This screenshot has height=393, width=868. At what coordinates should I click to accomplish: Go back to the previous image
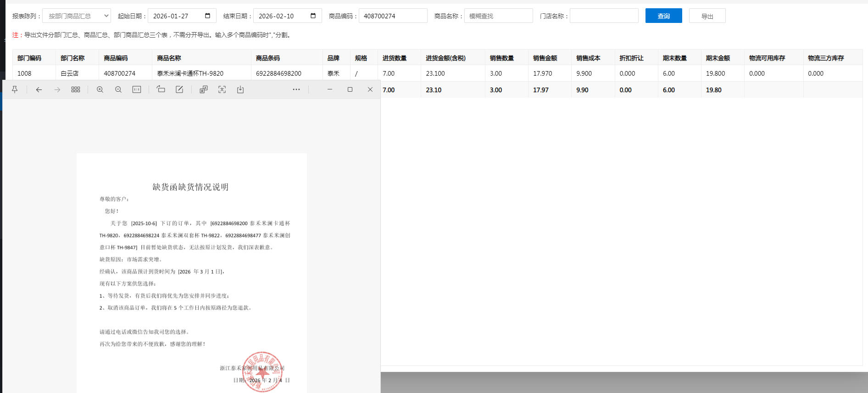click(39, 89)
